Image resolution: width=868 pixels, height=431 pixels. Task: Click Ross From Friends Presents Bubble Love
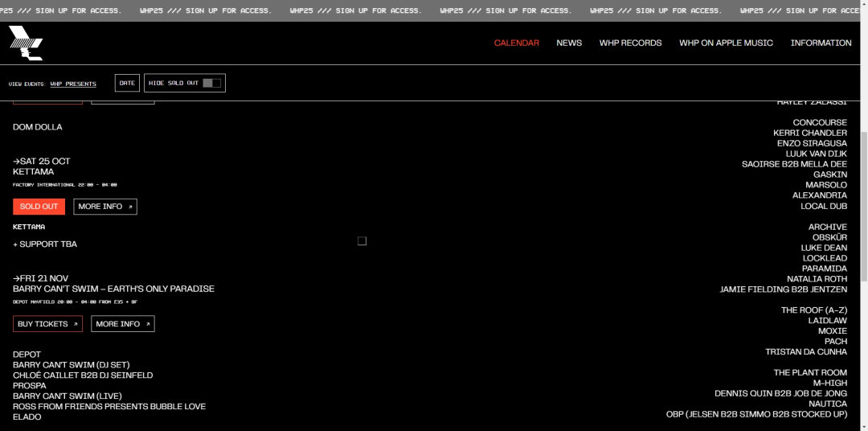point(109,407)
